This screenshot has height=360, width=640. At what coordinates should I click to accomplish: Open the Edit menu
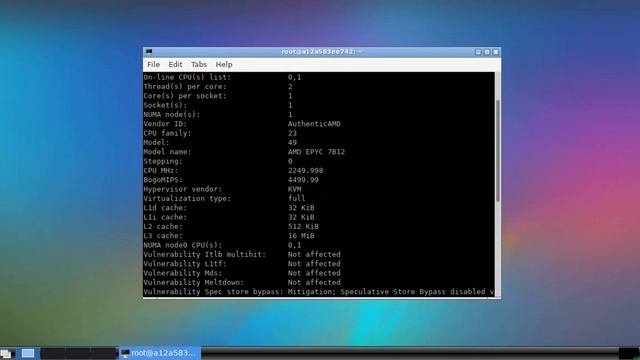pyautogui.click(x=176, y=64)
